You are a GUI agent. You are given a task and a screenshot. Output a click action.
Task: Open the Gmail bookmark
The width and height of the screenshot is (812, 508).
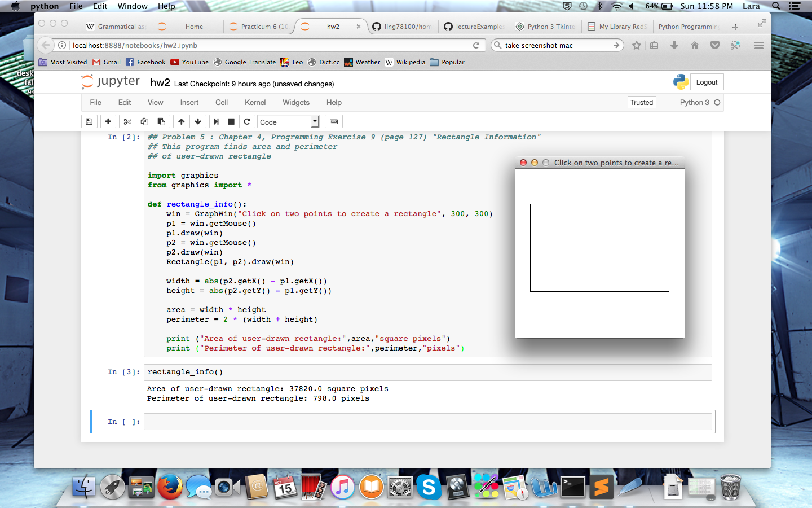pyautogui.click(x=107, y=62)
